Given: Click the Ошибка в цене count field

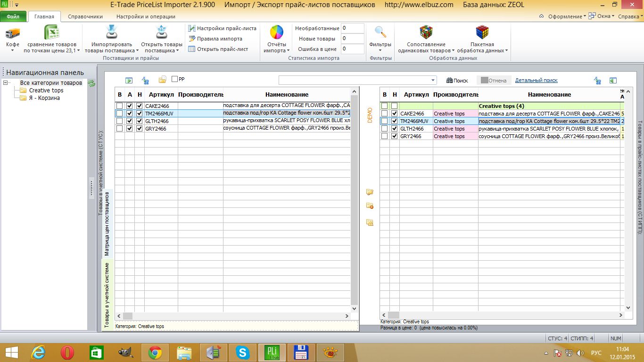Looking at the screenshot, I should point(353,49).
